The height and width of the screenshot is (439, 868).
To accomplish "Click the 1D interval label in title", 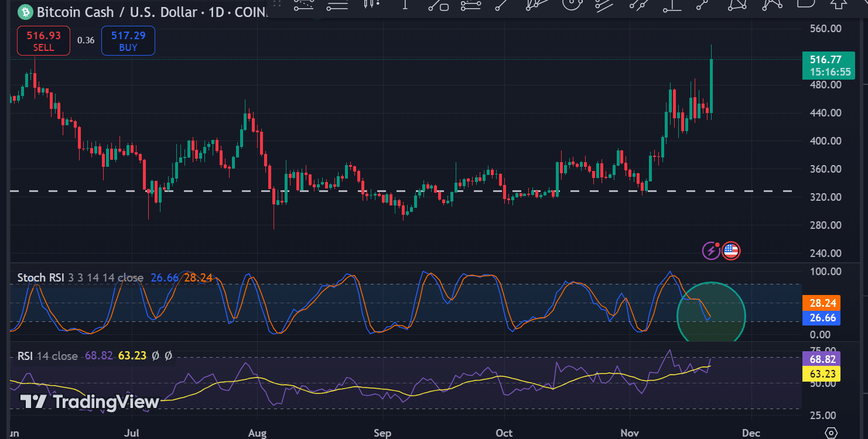I will pyautogui.click(x=217, y=12).
